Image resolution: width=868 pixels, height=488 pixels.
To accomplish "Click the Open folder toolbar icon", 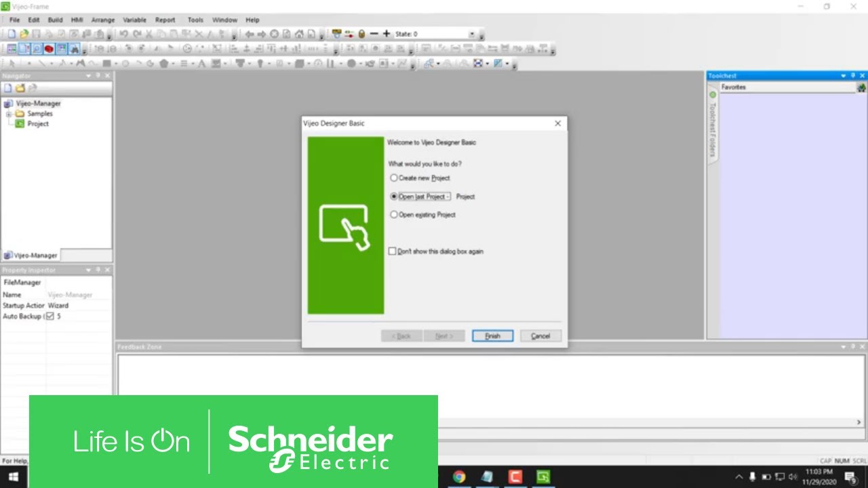I will coord(24,34).
